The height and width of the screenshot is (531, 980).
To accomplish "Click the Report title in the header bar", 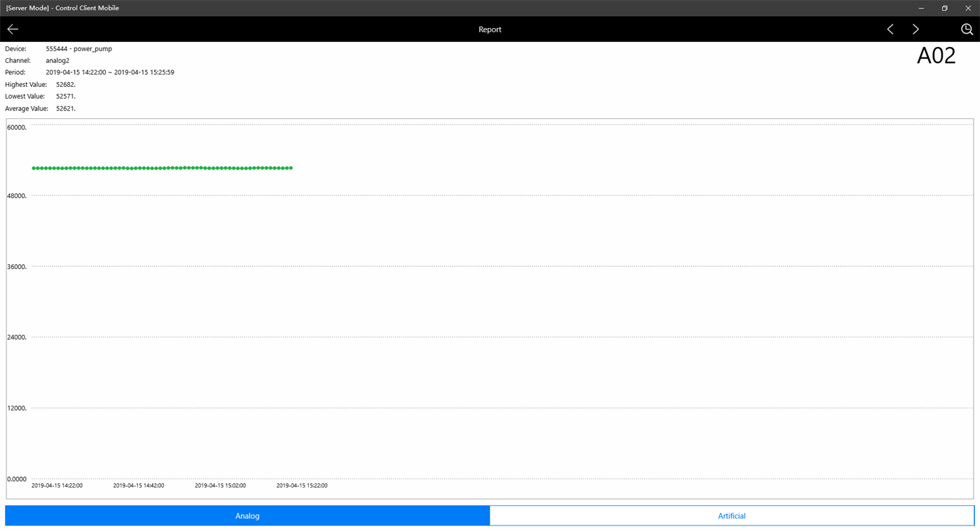I will coord(490,29).
